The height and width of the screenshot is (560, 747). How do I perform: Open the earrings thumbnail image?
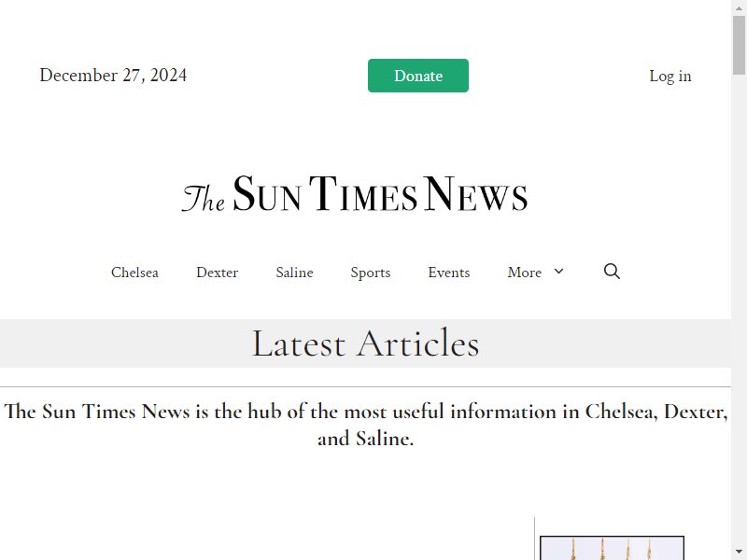tap(612, 548)
